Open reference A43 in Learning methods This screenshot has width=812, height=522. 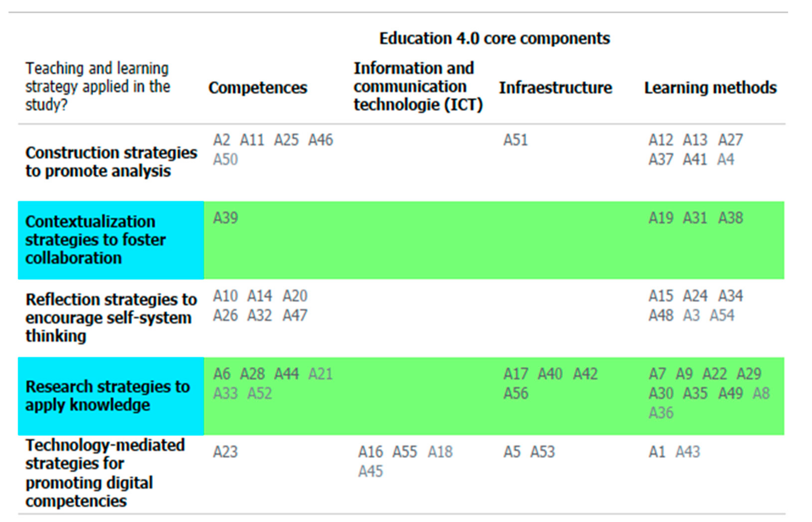688,452
